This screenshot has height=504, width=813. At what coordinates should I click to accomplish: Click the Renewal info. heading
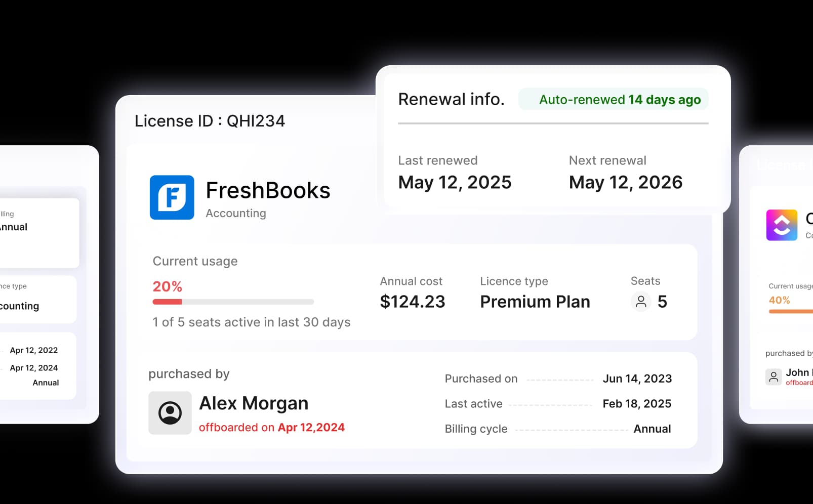[451, 99]
